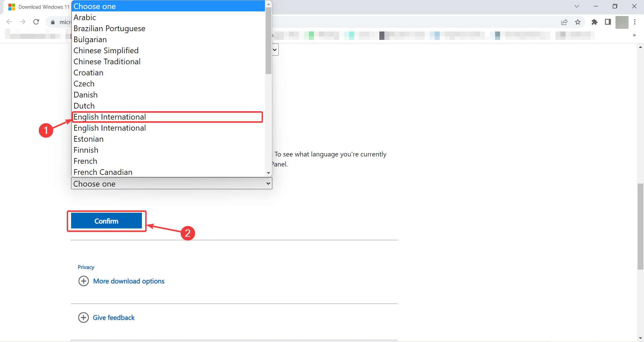Bookmark this page using the star icon
644x342 pixels.
578,22
